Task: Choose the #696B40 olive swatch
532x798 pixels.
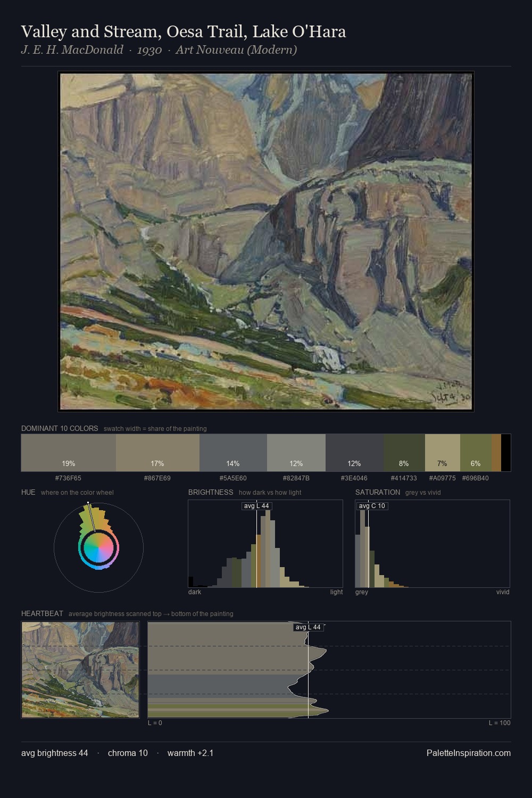Action: [476, 453]
